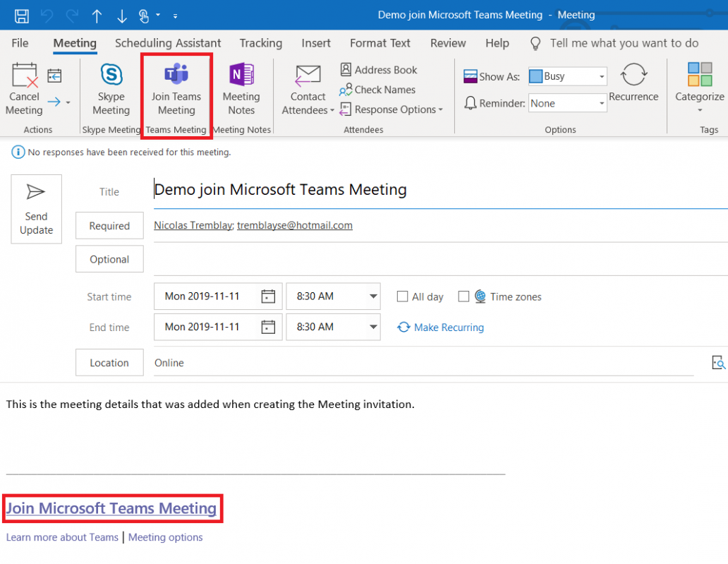This screenshot has width=728, height=564.
Task: Open the Calendar icon in Actions group
Action: pos(54,76)
